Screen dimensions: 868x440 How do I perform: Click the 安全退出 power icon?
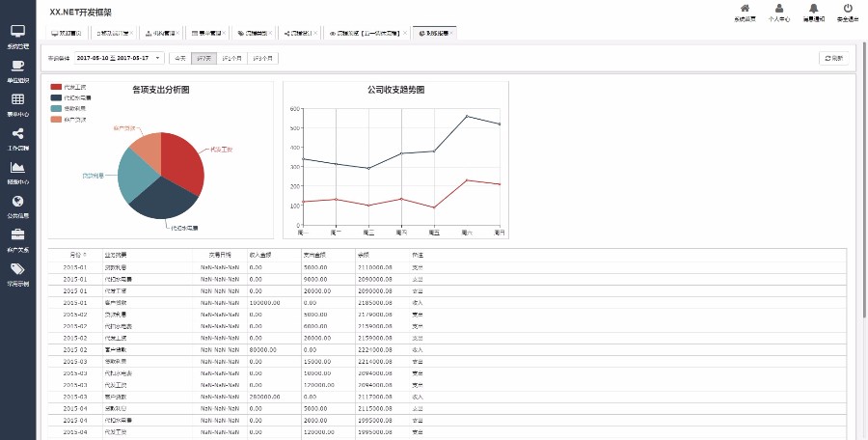click(x=848, y=13)
